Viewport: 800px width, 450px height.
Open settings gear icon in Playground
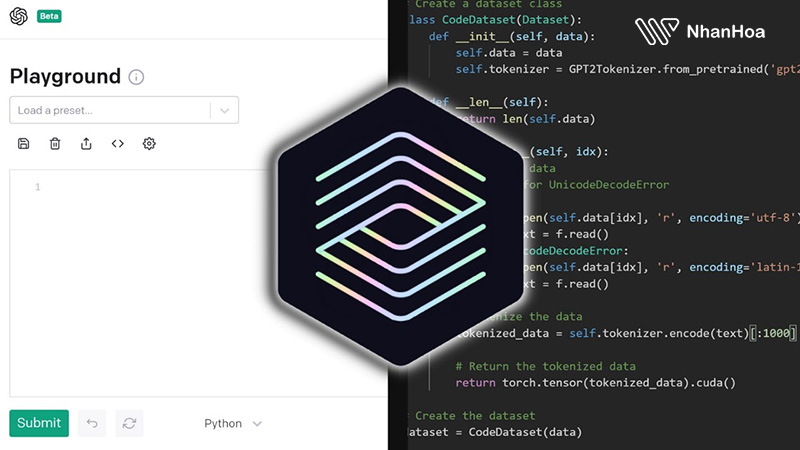(149, 143)
